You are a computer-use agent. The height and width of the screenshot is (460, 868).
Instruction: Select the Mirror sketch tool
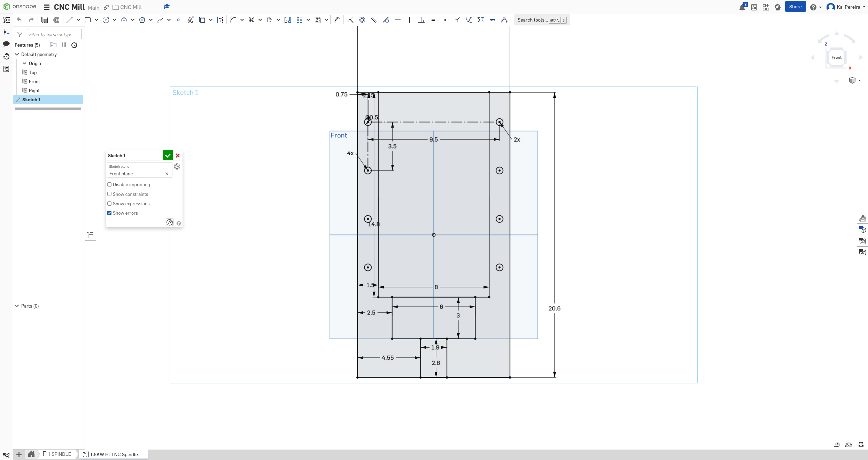point(288,20)
